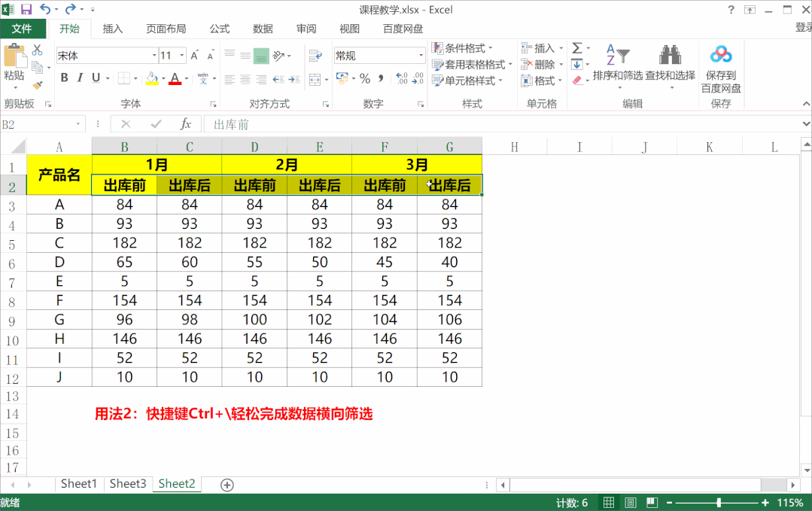Toggle italic formatting
The width and height of the screenshot is (812, 511).
[80, 78]
